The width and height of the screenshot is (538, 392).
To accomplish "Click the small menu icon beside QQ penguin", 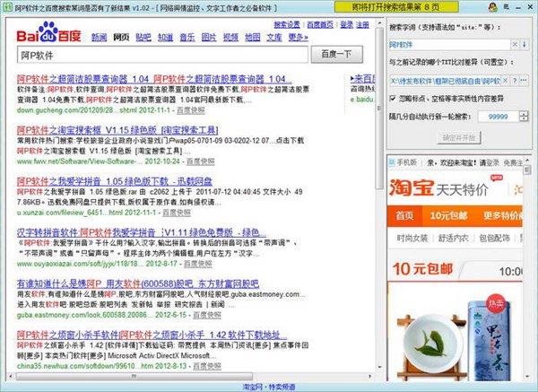I will [x=506, y=7].
